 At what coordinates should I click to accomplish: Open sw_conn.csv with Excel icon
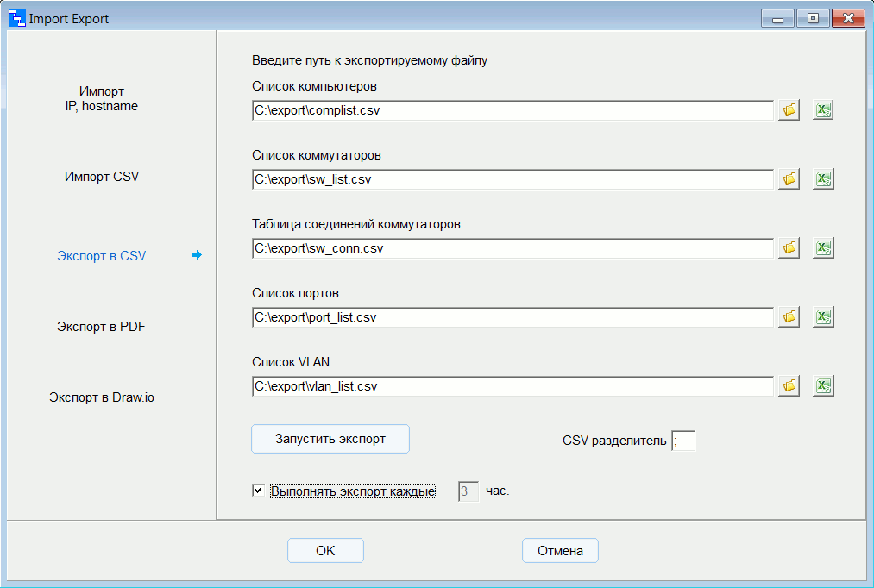[823, 248]
